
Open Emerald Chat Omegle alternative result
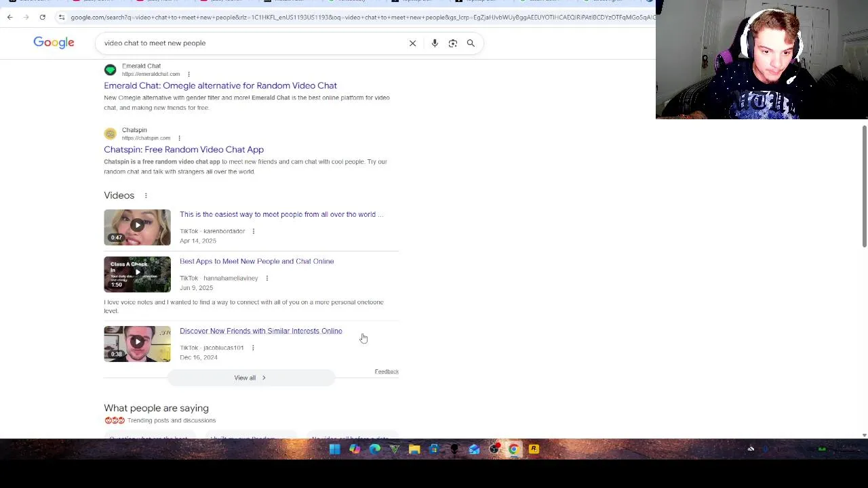pos(220,85)
